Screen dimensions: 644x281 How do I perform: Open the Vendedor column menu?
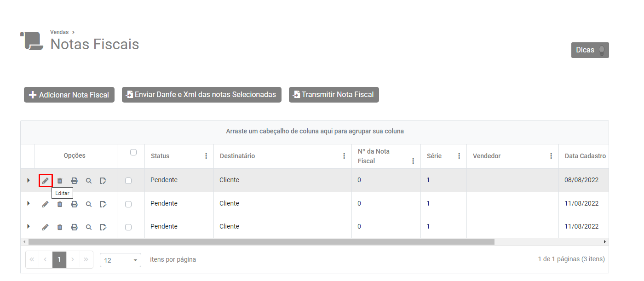pyautogui.click(x=551, y=156)
